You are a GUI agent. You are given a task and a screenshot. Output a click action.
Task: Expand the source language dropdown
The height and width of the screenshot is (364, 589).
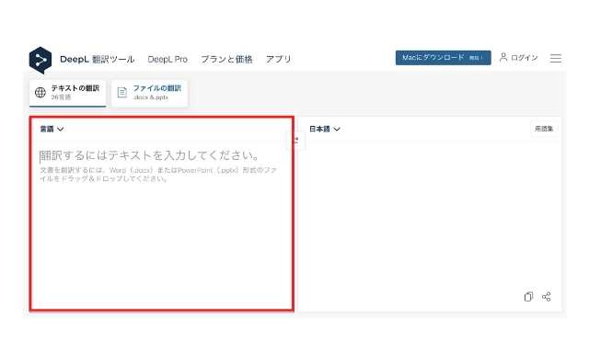point(52,129)
